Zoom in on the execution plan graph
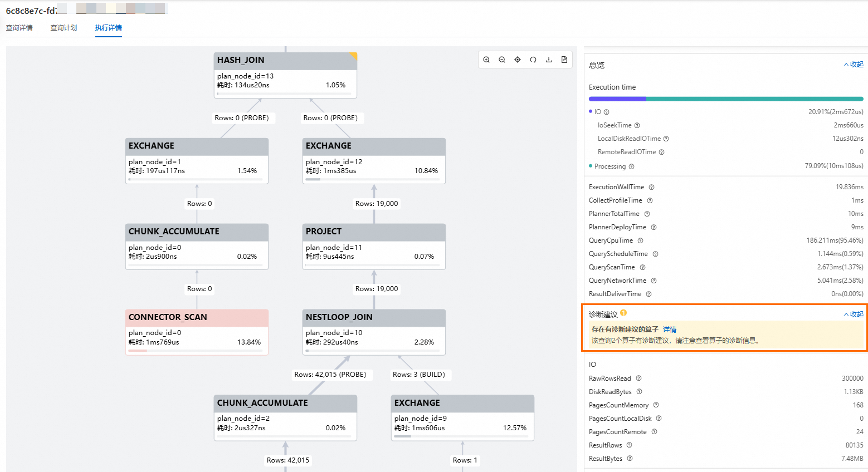Viewport: 868px width, 472px height. tap(486, 60)
